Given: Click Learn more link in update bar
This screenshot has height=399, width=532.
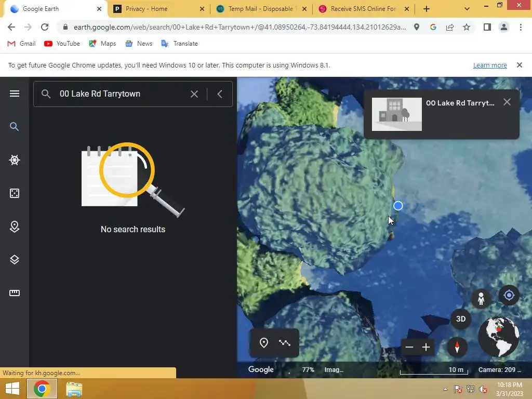Looking at the screenshot, I should (490, 65).
